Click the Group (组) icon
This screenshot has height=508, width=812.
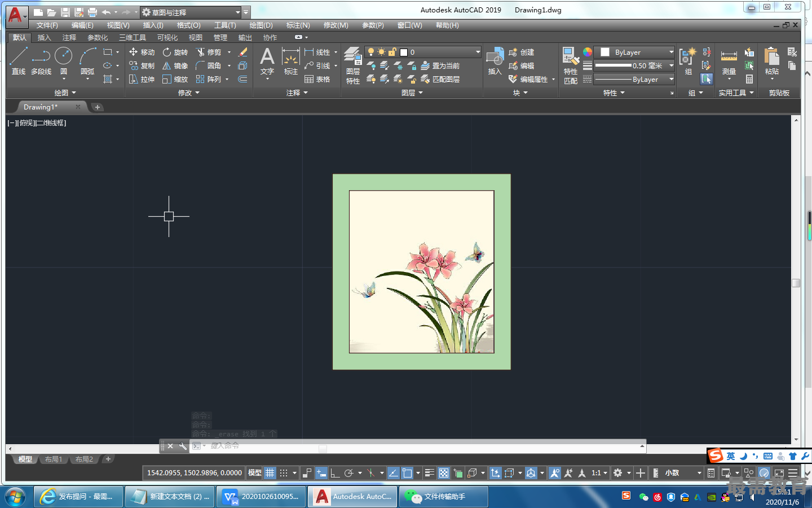point(688,61)
